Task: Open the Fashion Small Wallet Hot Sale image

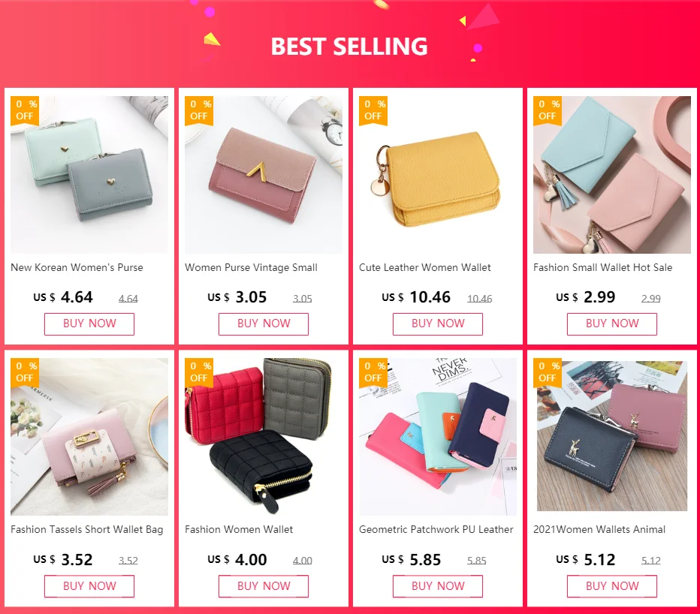Action: [612, 175]
